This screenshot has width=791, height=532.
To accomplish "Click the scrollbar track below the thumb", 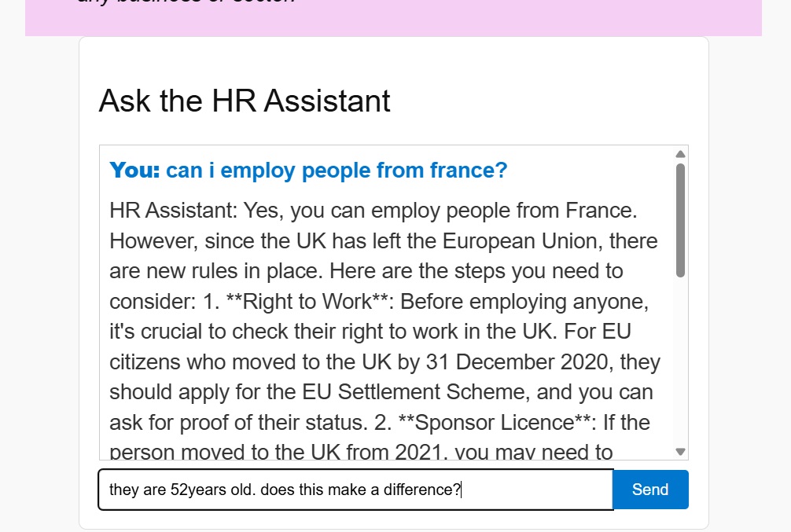I will [681, 361].
